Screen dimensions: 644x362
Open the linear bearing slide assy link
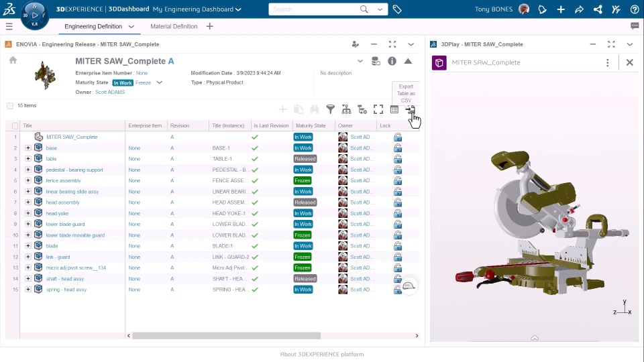(x=72, y=192)
